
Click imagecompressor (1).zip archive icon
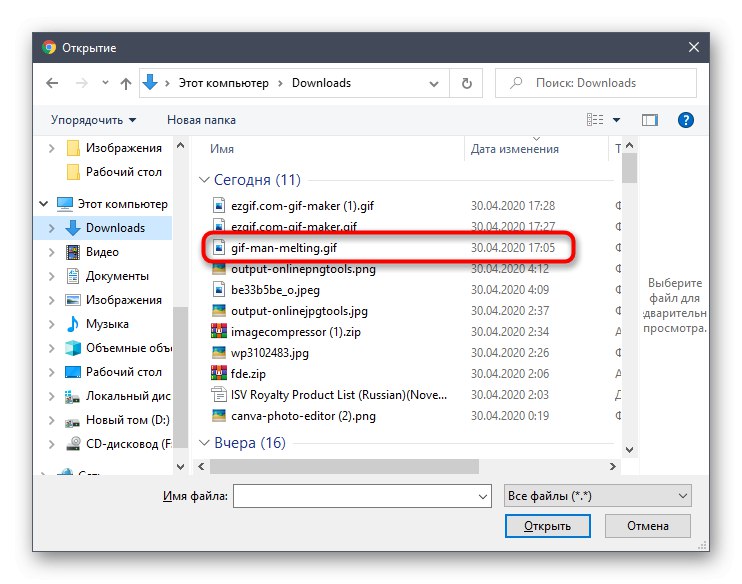(219, 330)
